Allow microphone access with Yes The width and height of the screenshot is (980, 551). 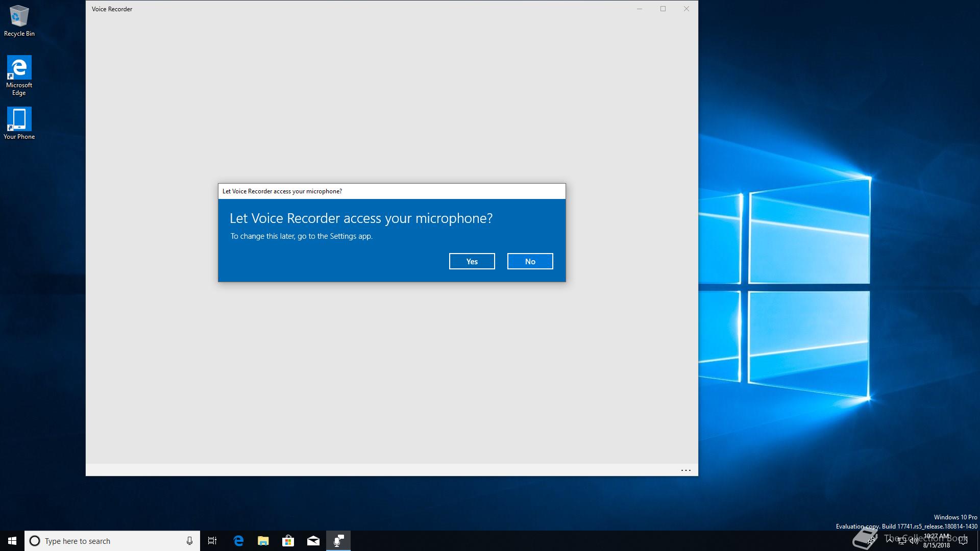point(472,261)
